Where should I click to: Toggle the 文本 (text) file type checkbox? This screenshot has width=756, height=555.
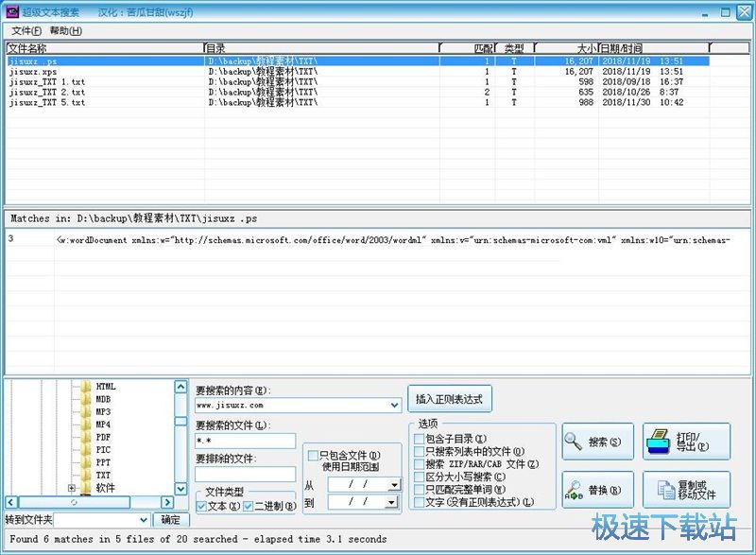click(x=202, y=507)
